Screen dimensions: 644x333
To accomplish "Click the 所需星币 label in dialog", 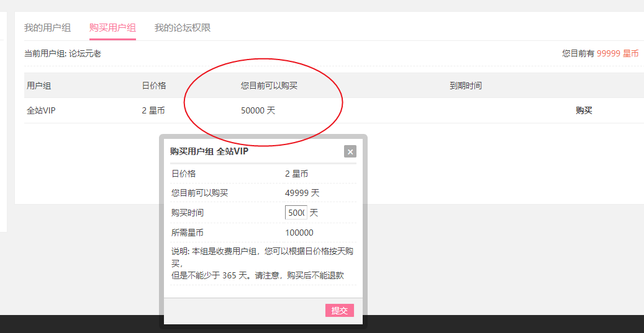I will pyautogui.click(x=188, y=233).
